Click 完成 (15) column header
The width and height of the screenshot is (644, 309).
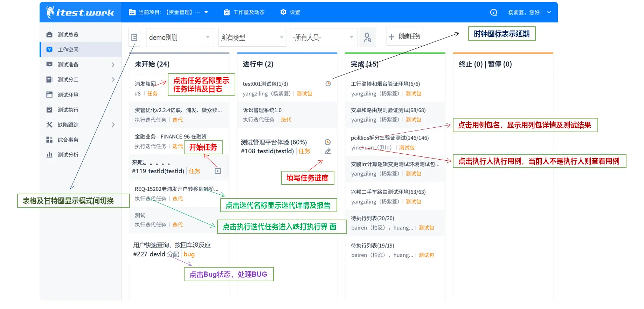365,64
